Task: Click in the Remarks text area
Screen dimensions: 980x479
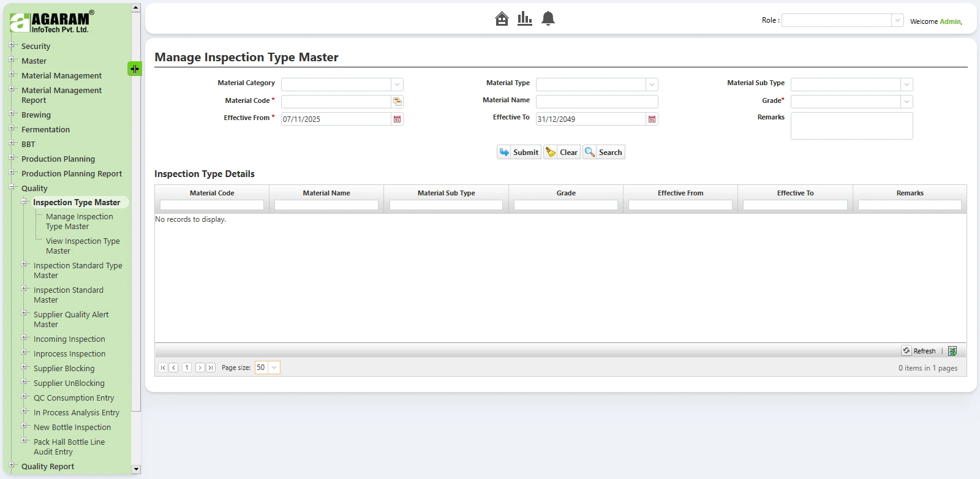Action: point(851,126)
